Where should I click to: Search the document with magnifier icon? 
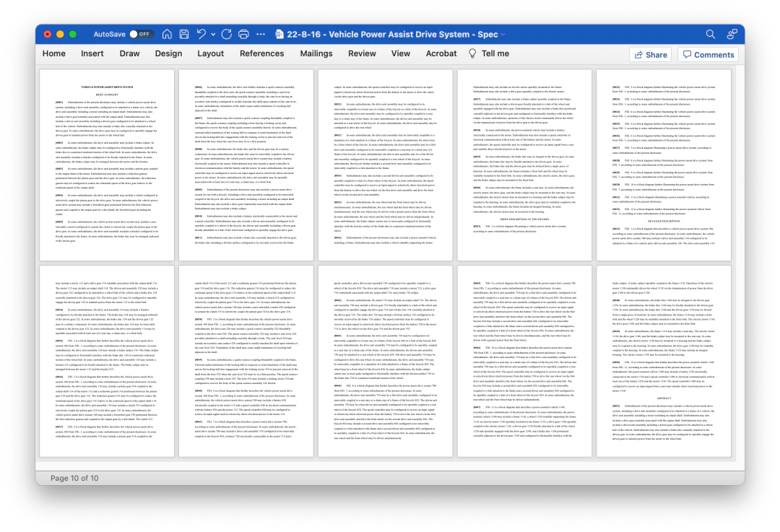pyautogui.click(x=711, y=34)
